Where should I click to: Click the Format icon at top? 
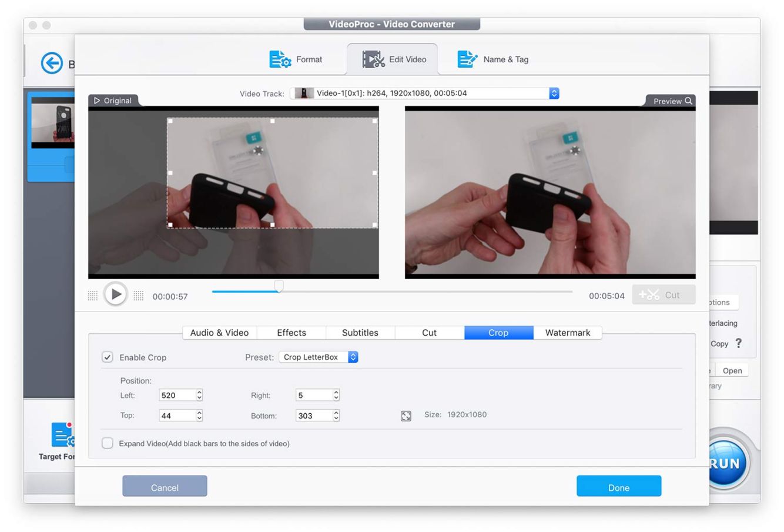click(x=280, y=59)
